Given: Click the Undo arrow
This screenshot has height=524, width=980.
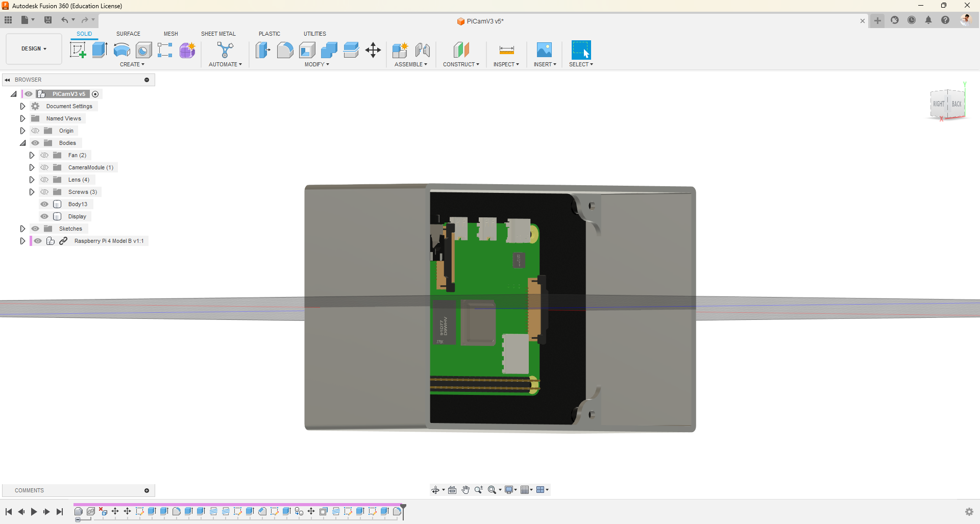Looking at the screenshot, I should 65,20.
